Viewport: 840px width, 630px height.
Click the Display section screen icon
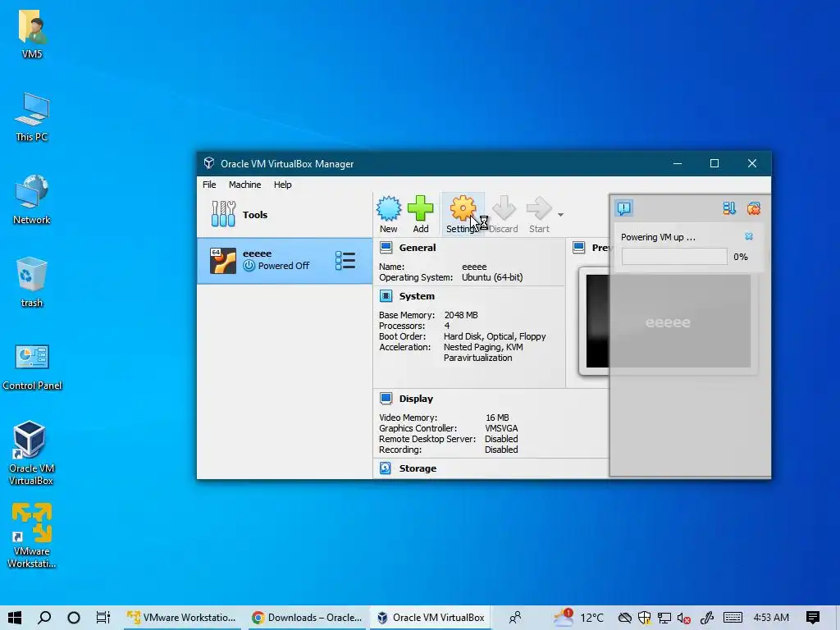click(386, 398)
